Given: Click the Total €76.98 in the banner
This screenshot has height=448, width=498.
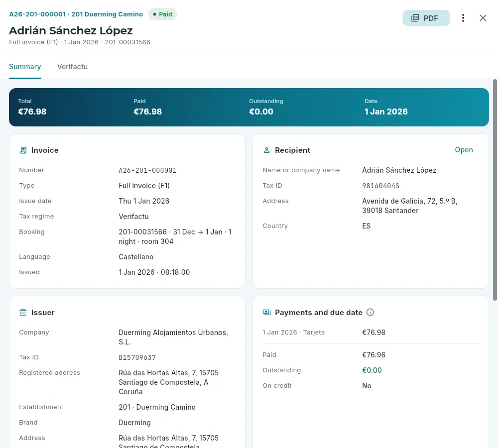Looking at the screenshot, I should coord(32,112).
